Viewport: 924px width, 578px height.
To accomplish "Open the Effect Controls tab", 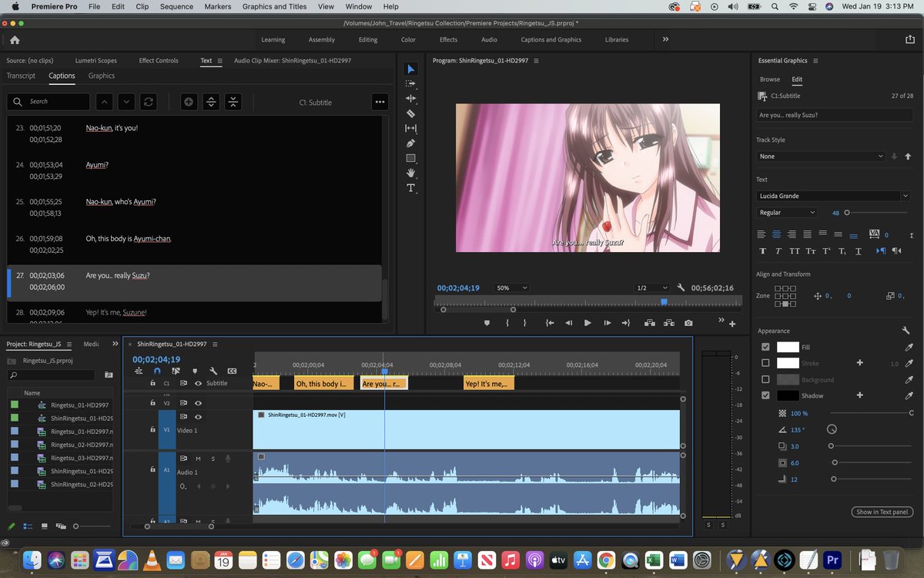I will 159,60.
